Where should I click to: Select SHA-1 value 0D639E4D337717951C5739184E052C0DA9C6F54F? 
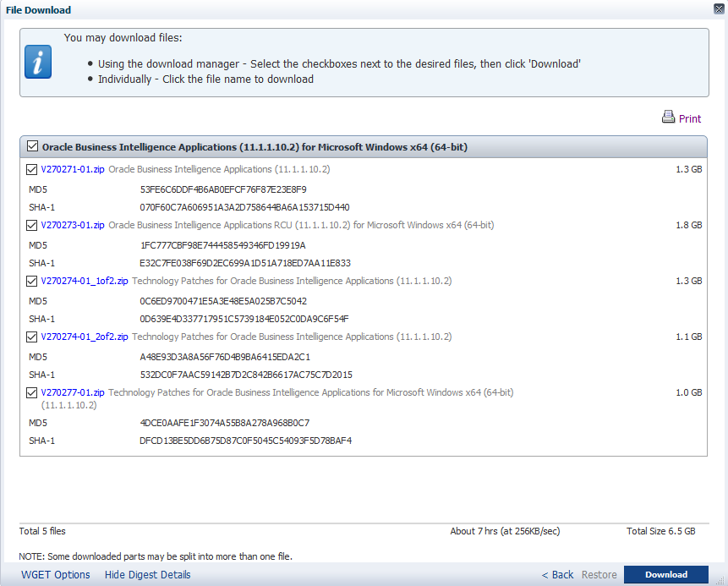click(244, 319)
